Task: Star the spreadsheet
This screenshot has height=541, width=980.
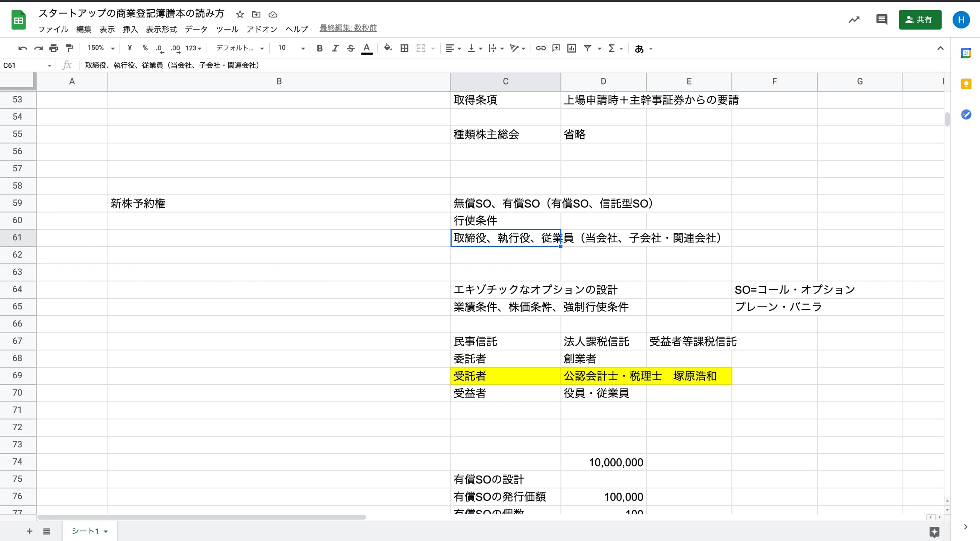Action: pyautogui.click(x=240, y=14)
